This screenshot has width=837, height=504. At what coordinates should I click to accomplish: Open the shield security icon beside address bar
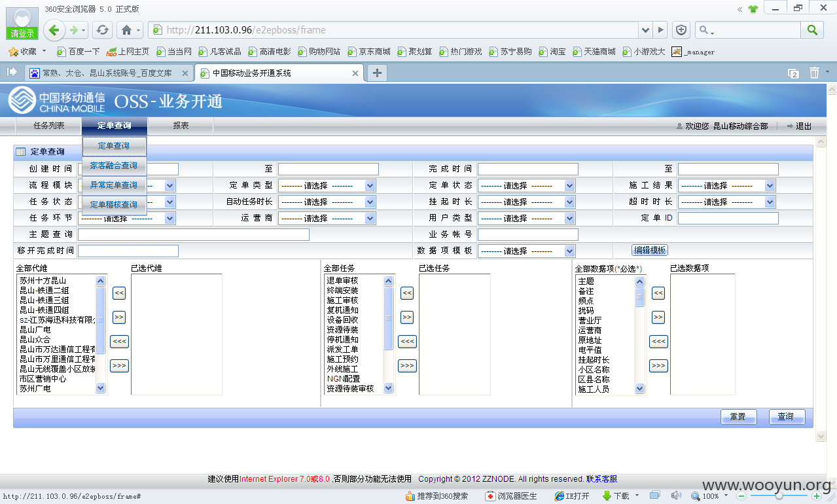[681, 29]
